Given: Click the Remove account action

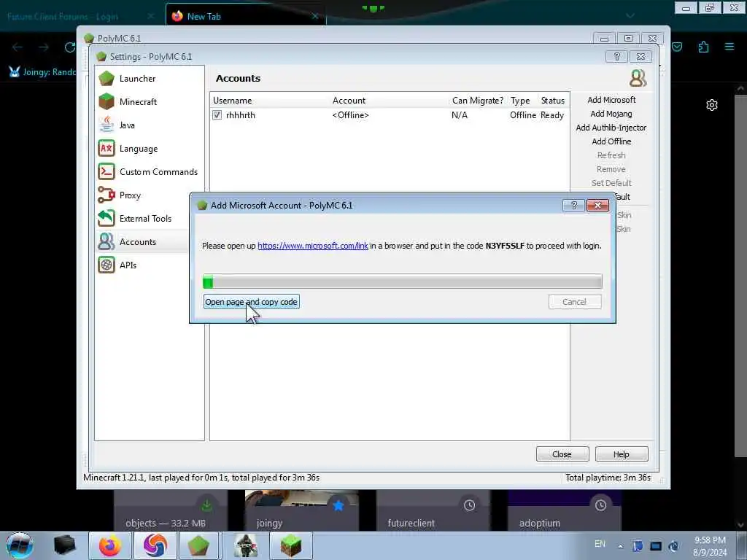Looking at the screenshot, I should point(611,169).
